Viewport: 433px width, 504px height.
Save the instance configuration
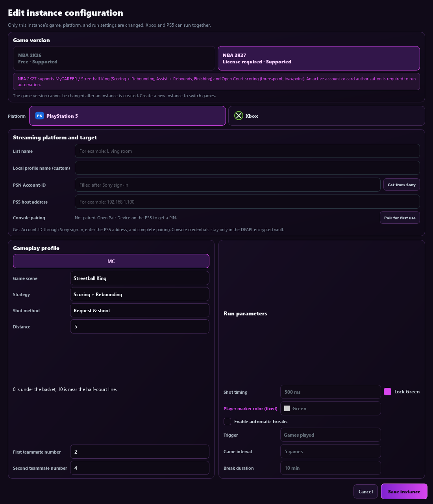tap(404, 491)
